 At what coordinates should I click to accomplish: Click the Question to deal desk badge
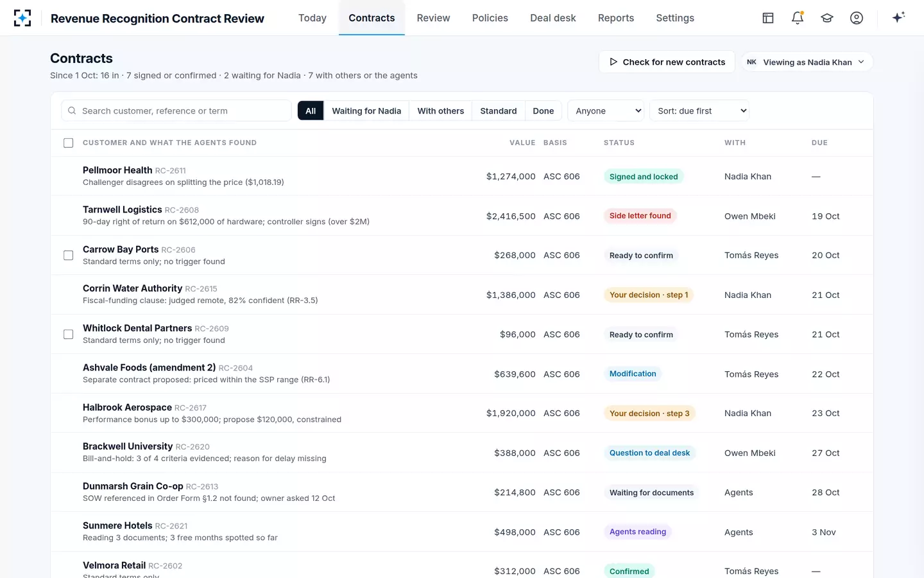(x=649, y=453)
